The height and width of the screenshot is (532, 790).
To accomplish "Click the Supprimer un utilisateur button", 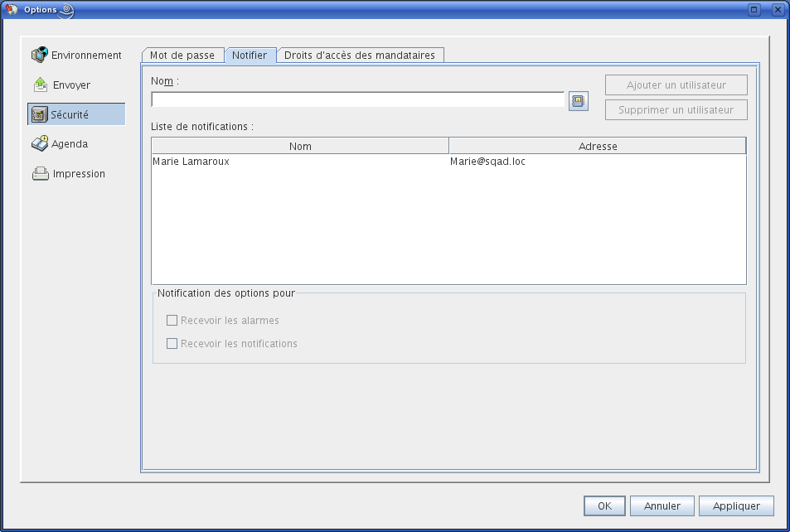I will [676, 109].
